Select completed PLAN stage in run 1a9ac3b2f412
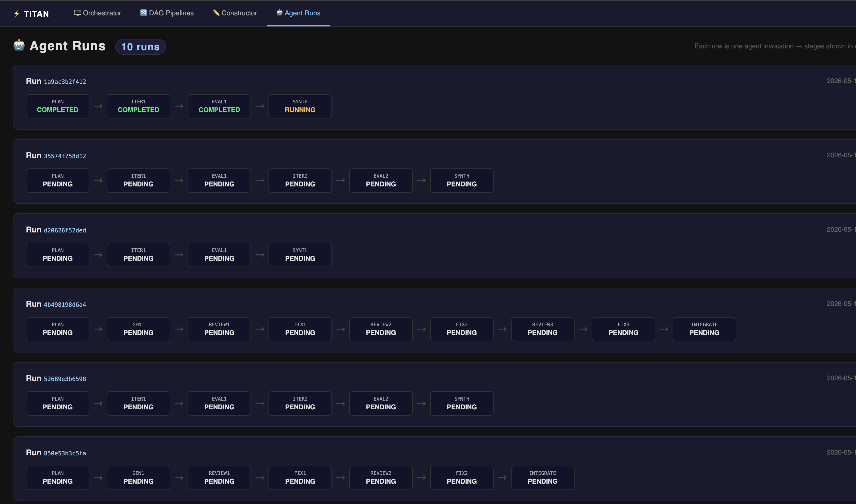 [x=58, y=106]
